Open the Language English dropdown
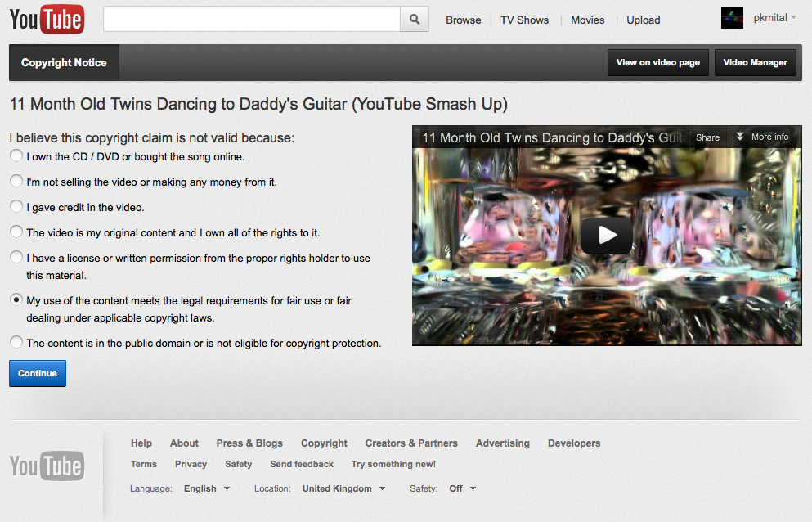This screenshot has width=812, height=522. (207, 488)
